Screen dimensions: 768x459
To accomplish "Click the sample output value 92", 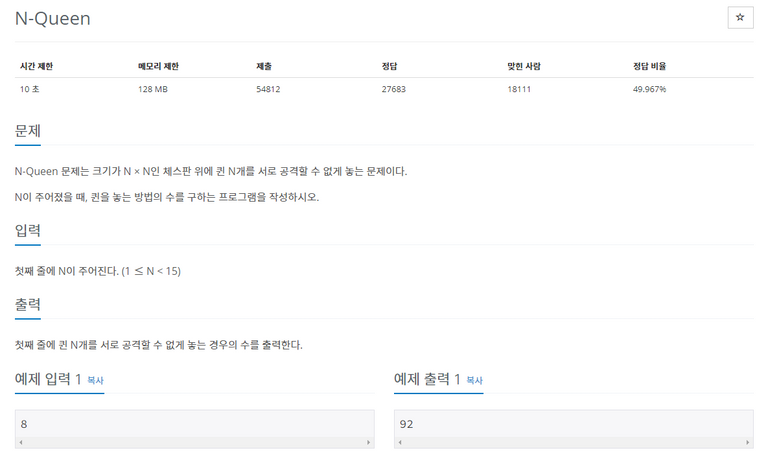I will click(x=407, y=424).
